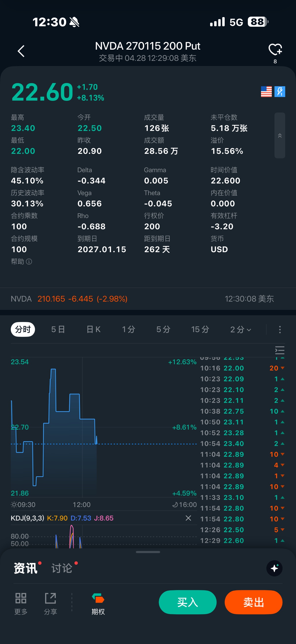Select the 分时 chart tab
This screenshot has width=296, height=644.
[23, 329]
